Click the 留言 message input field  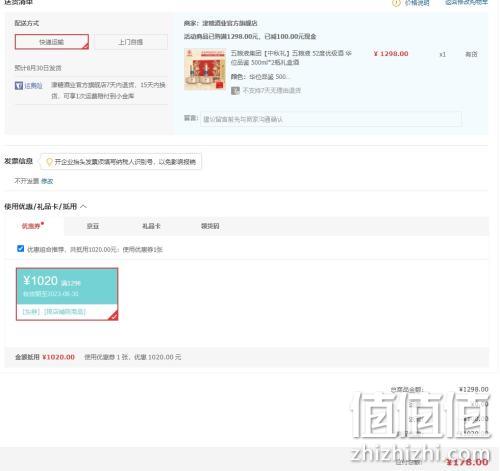click(x=331, y=119)
